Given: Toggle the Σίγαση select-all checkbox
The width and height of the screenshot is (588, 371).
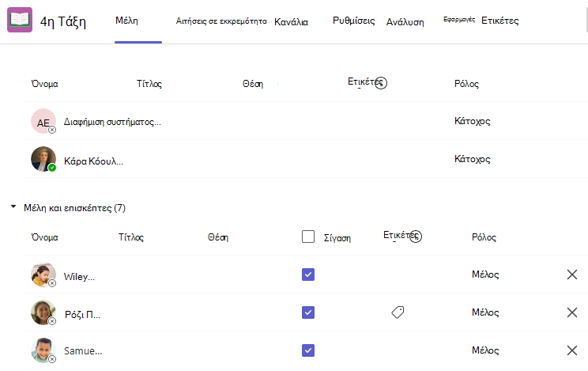Looking at the screenshot, I should click(x=308, y=237).
